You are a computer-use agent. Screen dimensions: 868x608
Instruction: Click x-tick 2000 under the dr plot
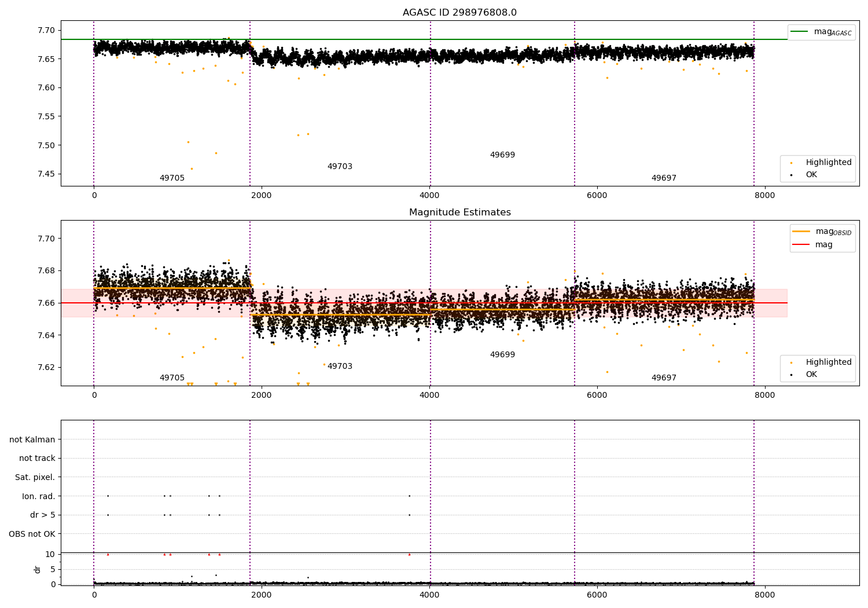coord(262,595)
